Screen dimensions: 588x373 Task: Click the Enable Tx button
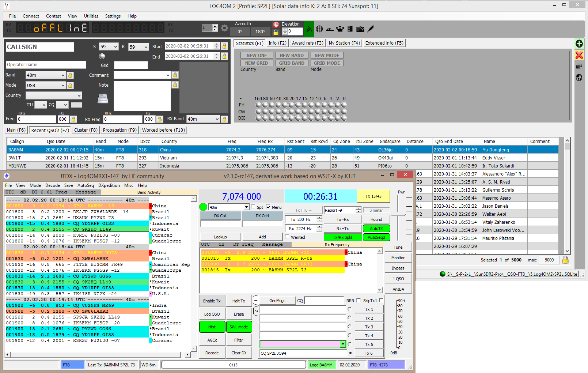coord(212,301)
